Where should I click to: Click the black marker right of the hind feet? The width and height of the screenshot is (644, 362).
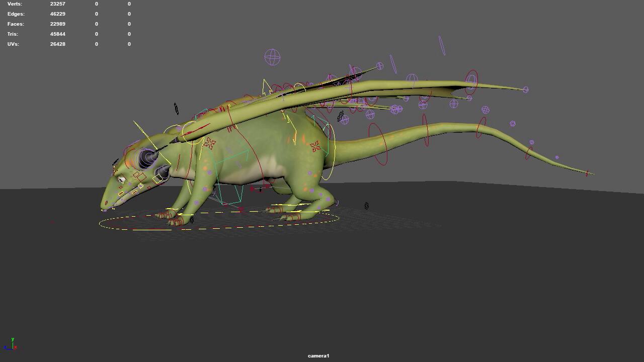pyautogui.click(x=366, y=206)
